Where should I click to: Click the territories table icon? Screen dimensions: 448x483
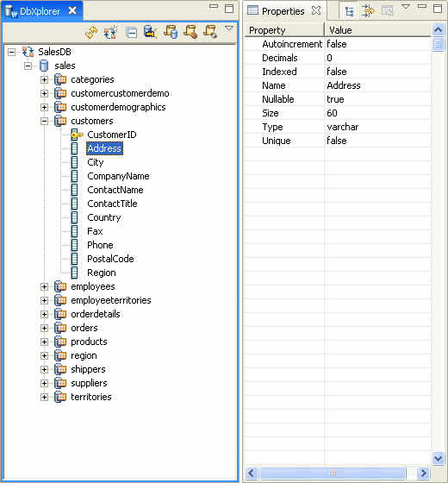coord(60,398)
